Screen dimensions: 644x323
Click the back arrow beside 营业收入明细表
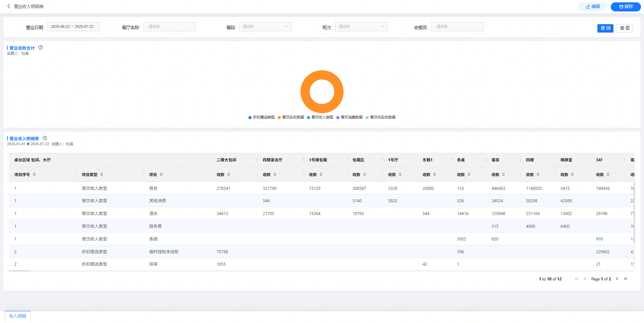9,6
